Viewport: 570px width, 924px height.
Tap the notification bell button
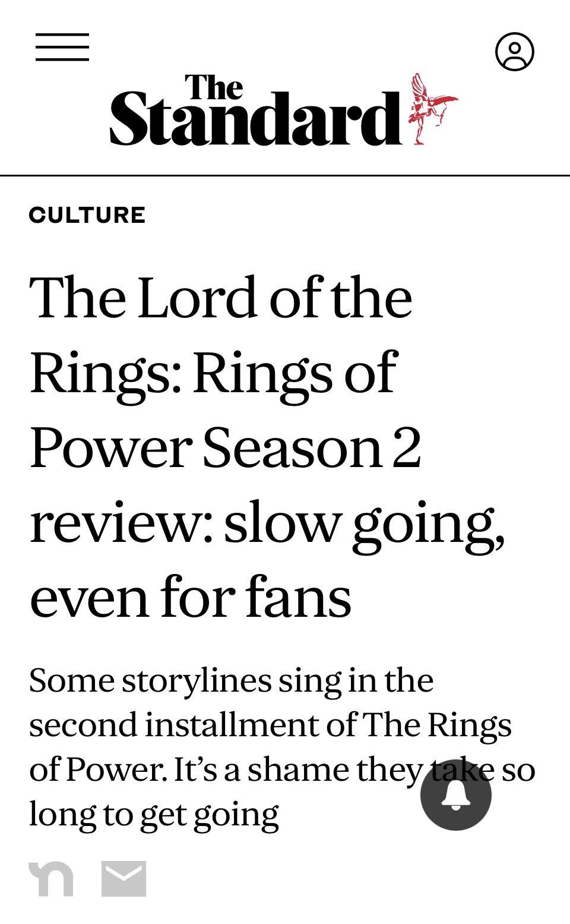[455, 794]
